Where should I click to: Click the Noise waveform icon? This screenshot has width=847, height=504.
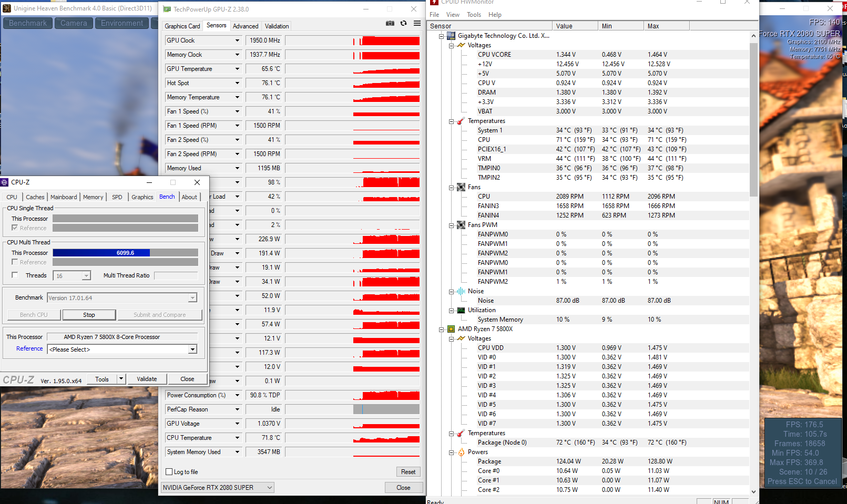tap(461, 291)
